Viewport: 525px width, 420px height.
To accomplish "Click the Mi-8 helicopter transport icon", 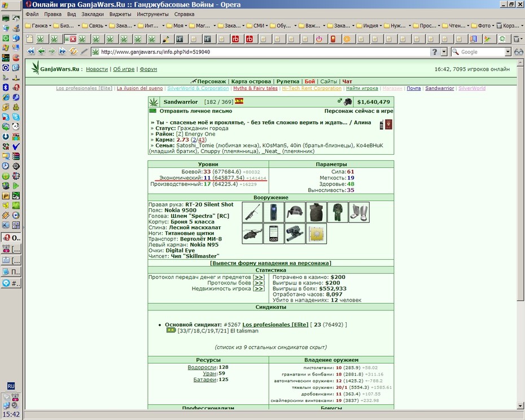I will 252,234.
